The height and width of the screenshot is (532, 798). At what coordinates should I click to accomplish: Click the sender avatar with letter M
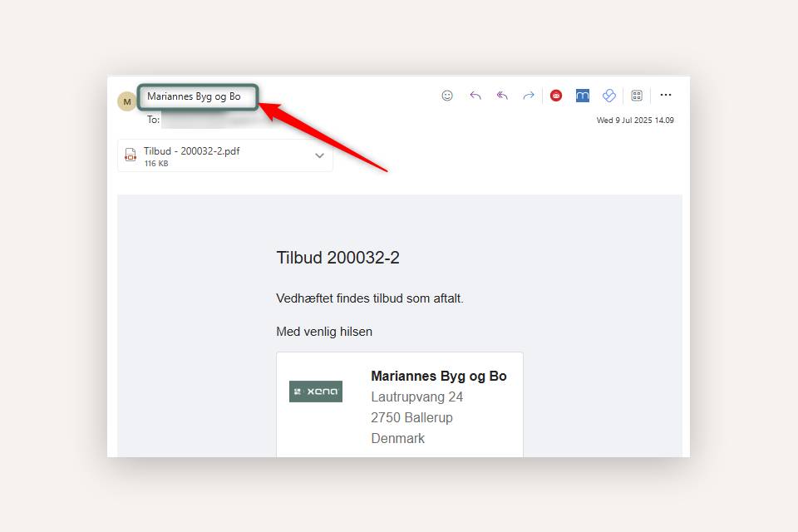pos(126,101)
